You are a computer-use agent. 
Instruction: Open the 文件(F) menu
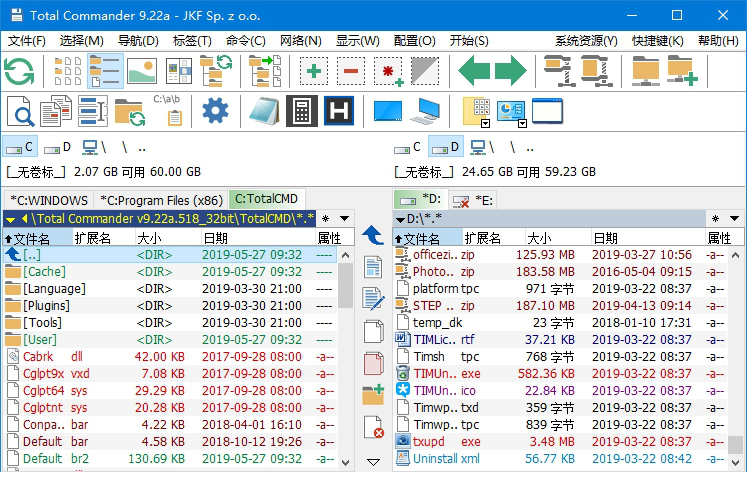click(27, 41)
